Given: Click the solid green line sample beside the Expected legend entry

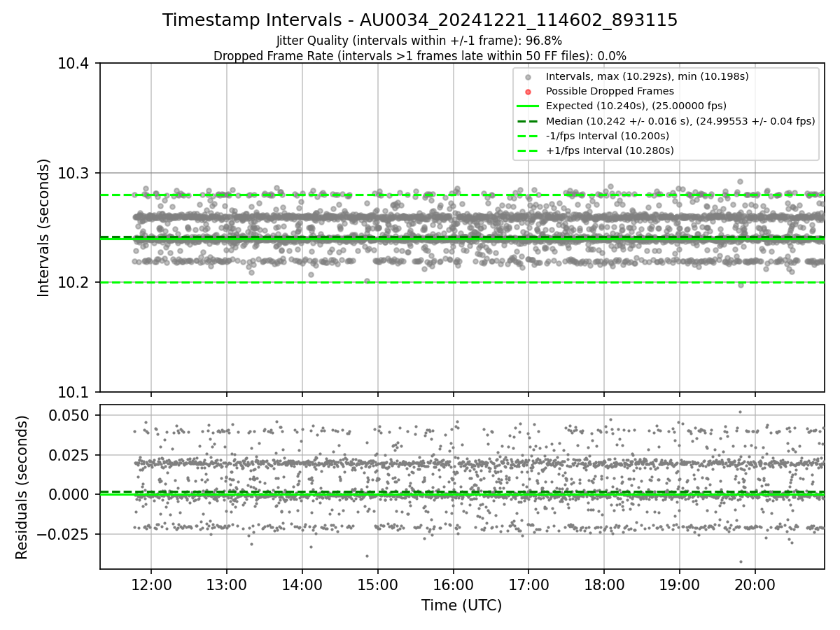Looking at the screenshot, I should coord(528,106).
